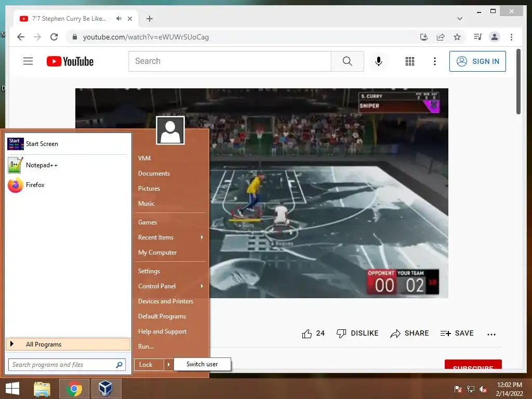Open more actions ellipsis under video
This screenshot has height=399, width=532.
491,334
